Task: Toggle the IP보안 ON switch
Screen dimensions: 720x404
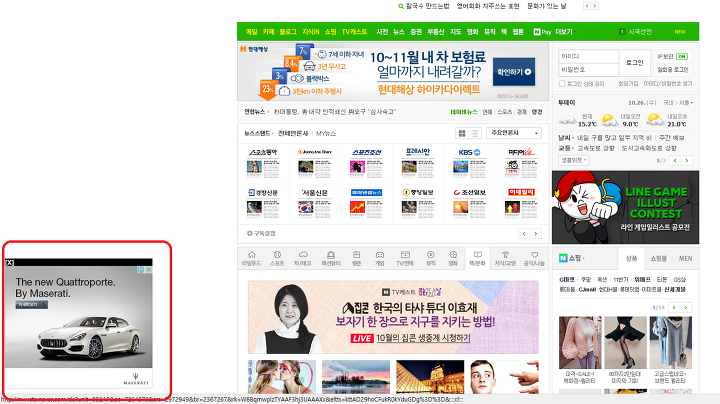Action: click(x=682, y=56)
